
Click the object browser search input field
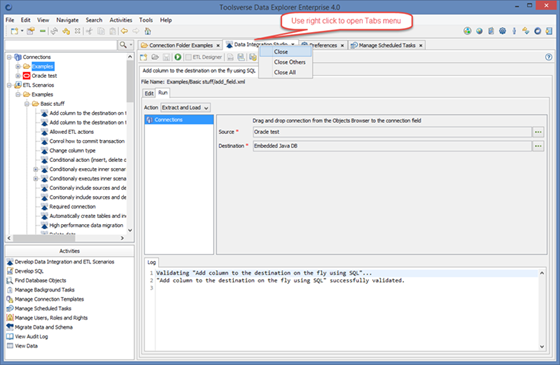tap(61, 45)
